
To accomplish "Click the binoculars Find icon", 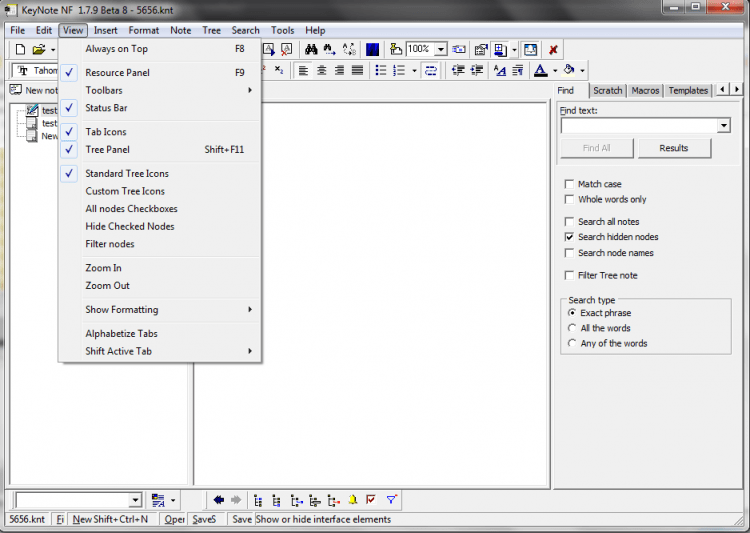I will [x=311, y=49].
